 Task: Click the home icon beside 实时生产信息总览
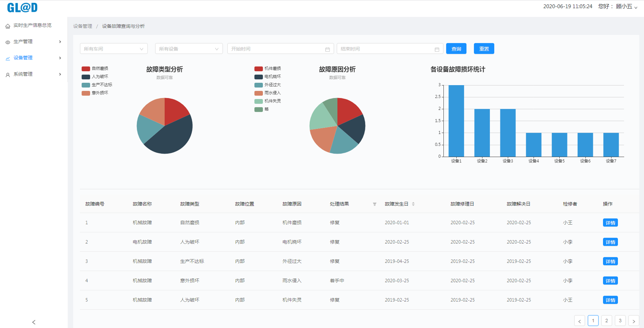[x=8, y=26]
